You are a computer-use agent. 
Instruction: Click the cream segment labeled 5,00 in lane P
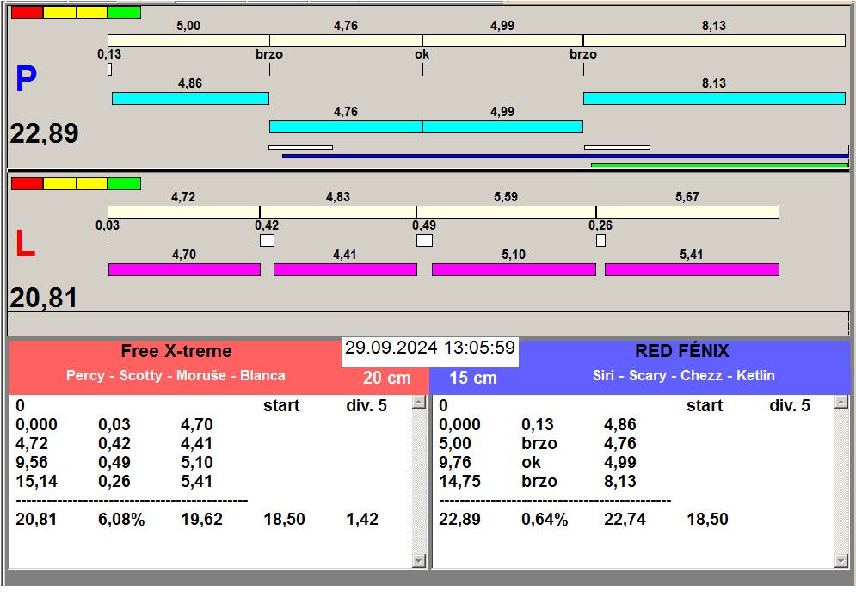coord(189,41)
